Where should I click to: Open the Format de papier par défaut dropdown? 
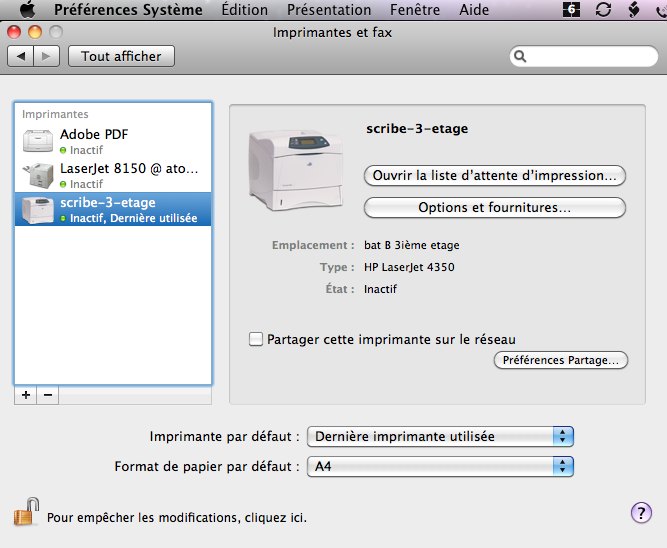tap(440, 466)
